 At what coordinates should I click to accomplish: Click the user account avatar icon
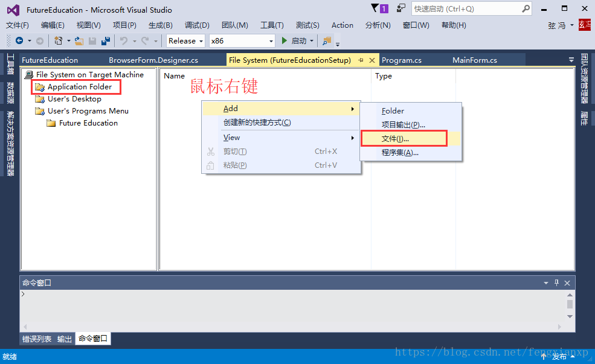coord(585,25)
